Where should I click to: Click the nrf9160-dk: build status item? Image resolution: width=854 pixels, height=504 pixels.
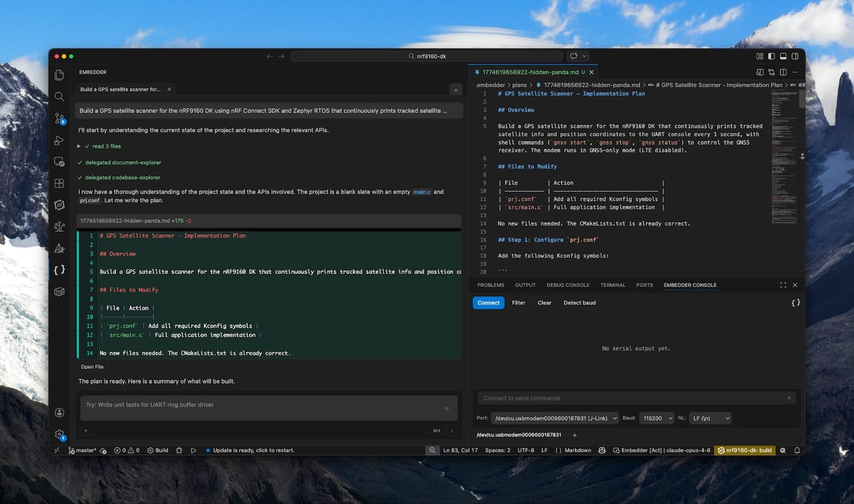(x=743, y=451)
